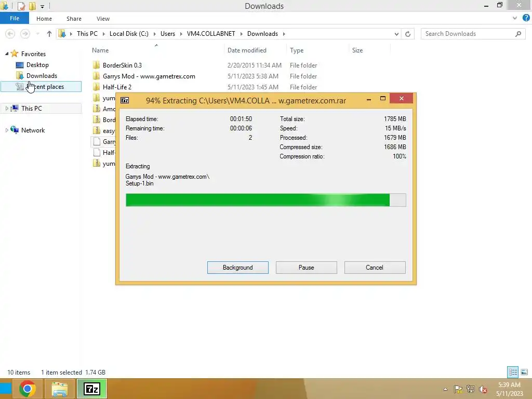Viewport: 532px width, 399px height.
Task: Switch to the View ribbon tab
Action: point(103,19)
